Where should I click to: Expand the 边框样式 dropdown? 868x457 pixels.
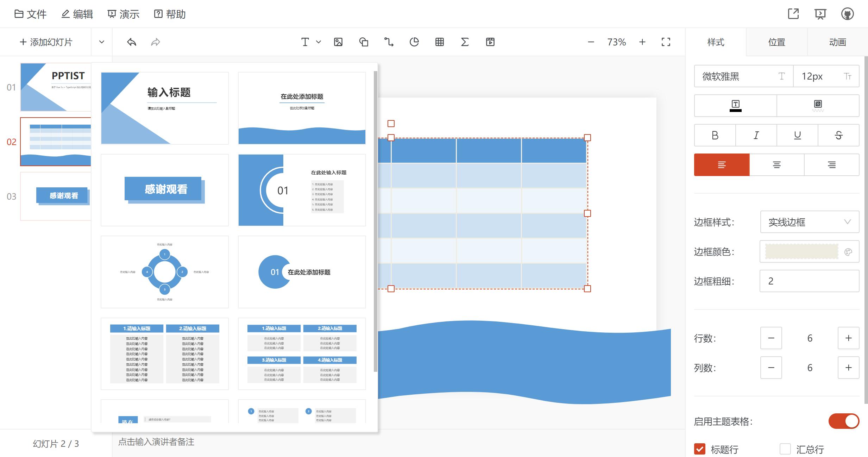(809, 222)
